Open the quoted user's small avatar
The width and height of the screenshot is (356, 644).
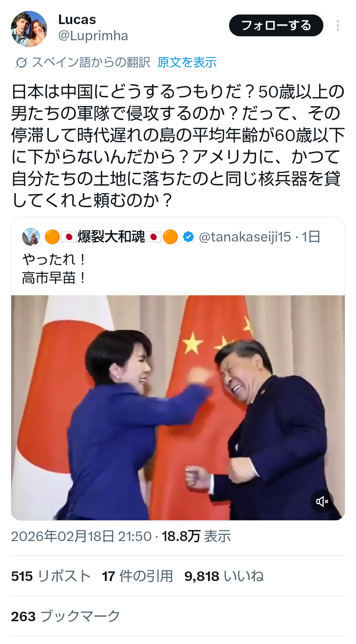click(31, 237)
